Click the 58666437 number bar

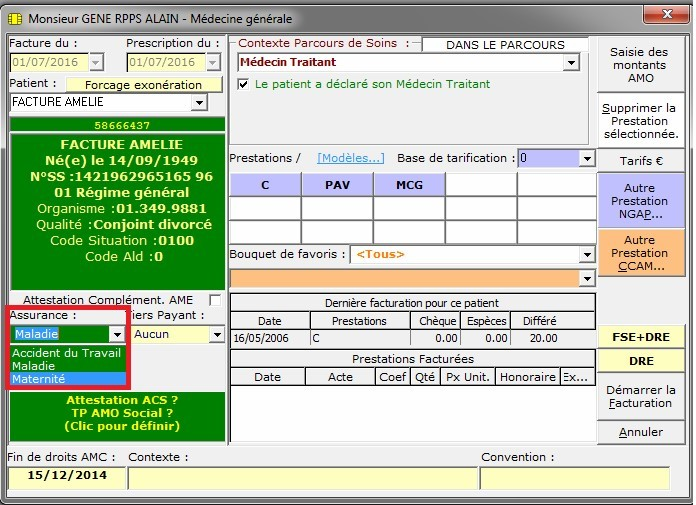[x=117, y=125]
